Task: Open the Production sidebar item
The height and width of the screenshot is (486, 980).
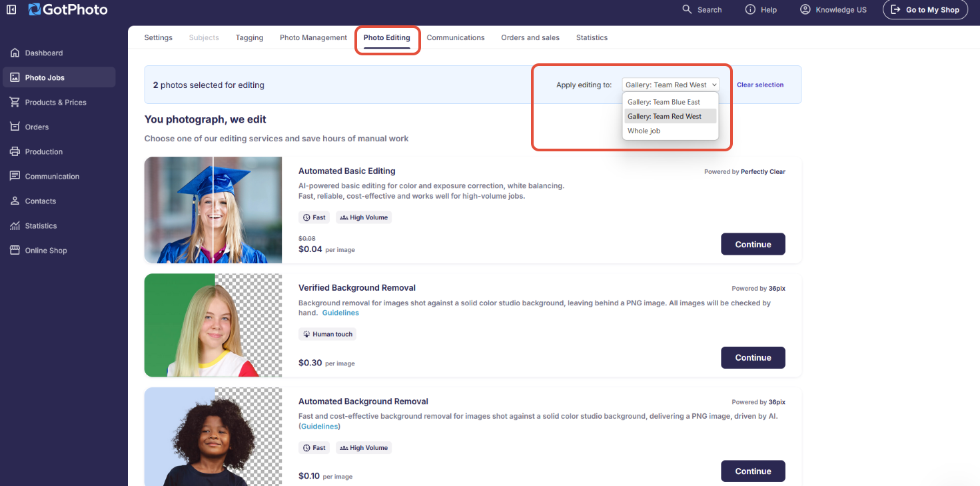Action: pyautogui.click(x=44, y=151)
